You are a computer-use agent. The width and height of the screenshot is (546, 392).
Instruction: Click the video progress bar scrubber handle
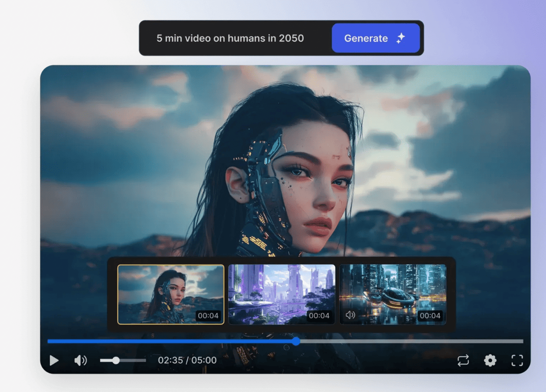point(296,341)
